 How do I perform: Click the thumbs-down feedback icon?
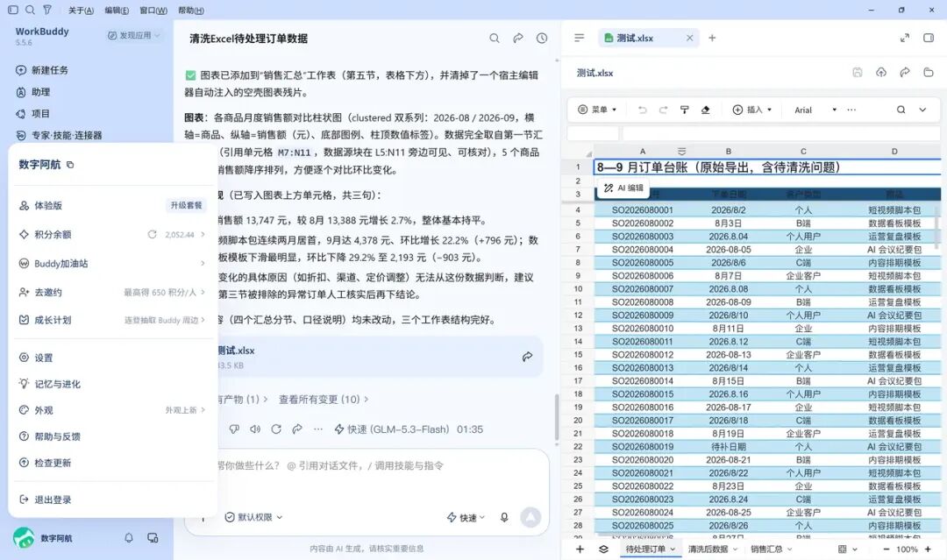[234, 429]
